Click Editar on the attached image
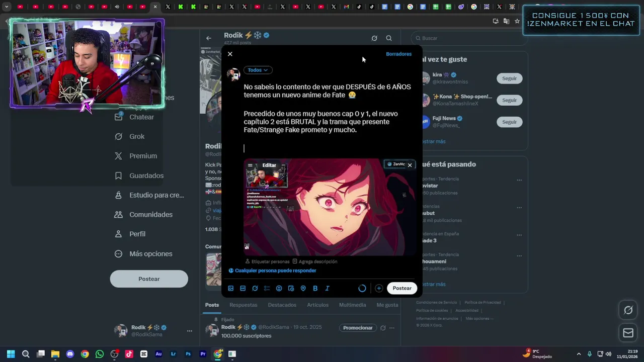Viewport: 644px width, 362px height. 269,165
